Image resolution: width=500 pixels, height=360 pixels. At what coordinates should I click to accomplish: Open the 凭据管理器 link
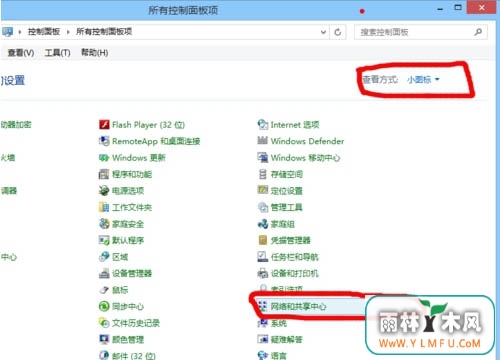pyautogui.click(x=291, y=240)
